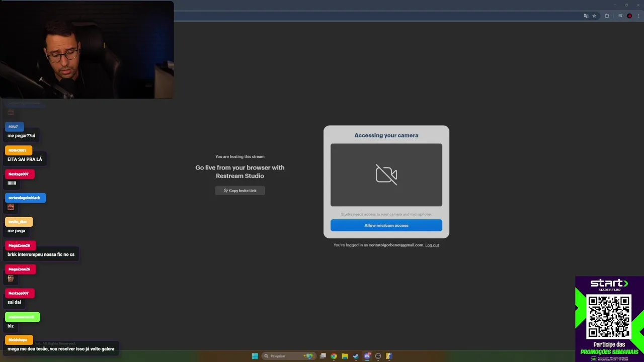Open File Explorer from the taskbar

tap(345, 356)
